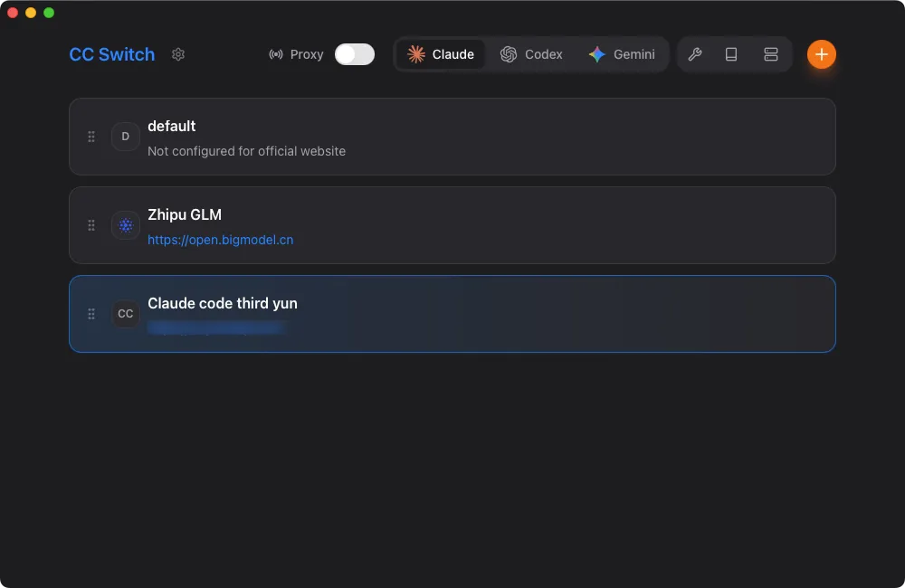905x588 pixels.
Task: Click the Zhipu GLM provider logo
Action: tap(126, 225)
